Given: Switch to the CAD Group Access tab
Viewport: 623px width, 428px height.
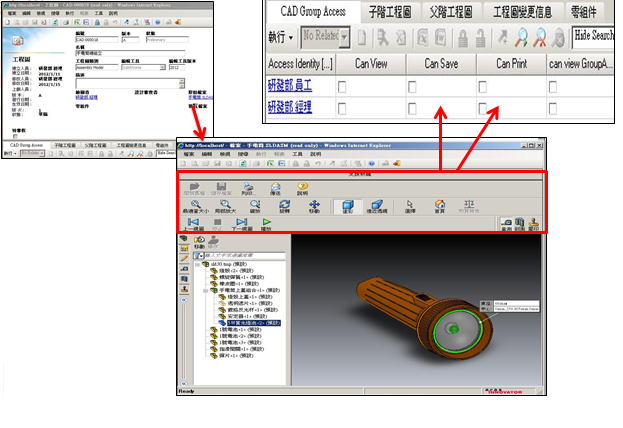Looking at the screenshot, I should point(313,12).
